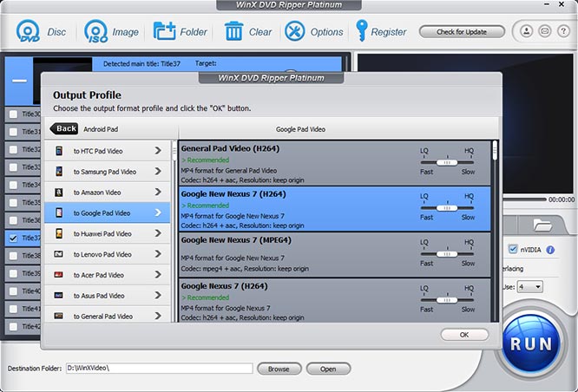Viewport: 578px width, 392px height.
Task: Check the Title42 checkbox
Action: click(x=13, y=326)
